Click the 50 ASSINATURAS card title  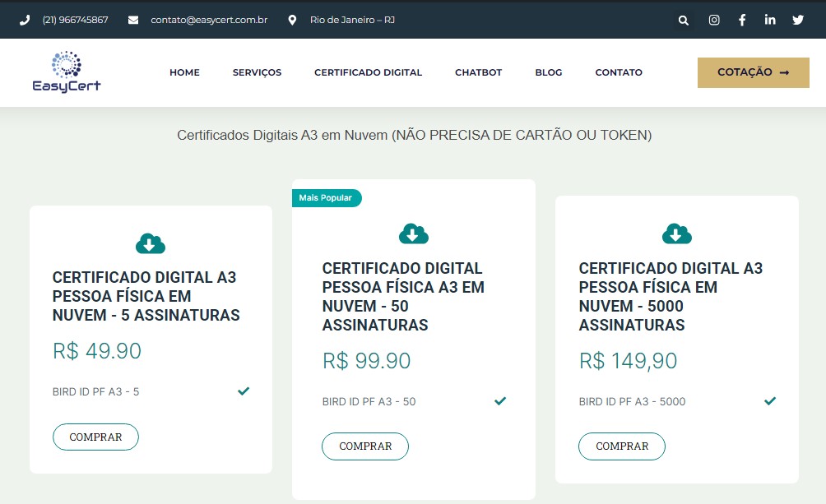coord(403,297)
